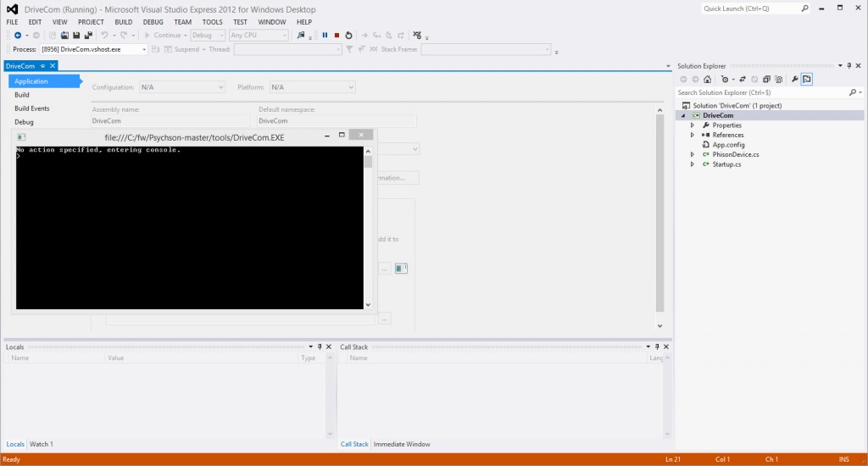
Task: Pause debugging with Break All button
Action: (x=325, y=36)
